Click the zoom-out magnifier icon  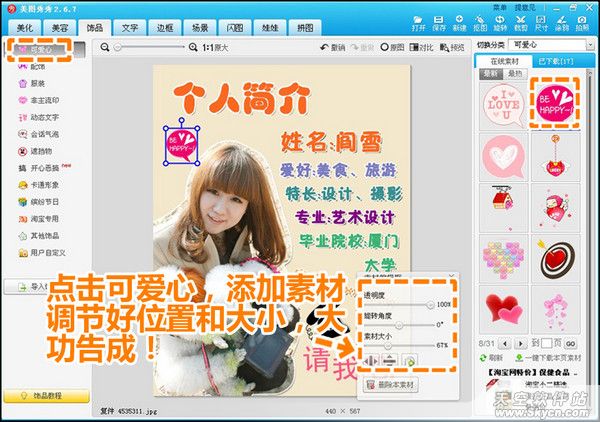(x=105, y=47)
